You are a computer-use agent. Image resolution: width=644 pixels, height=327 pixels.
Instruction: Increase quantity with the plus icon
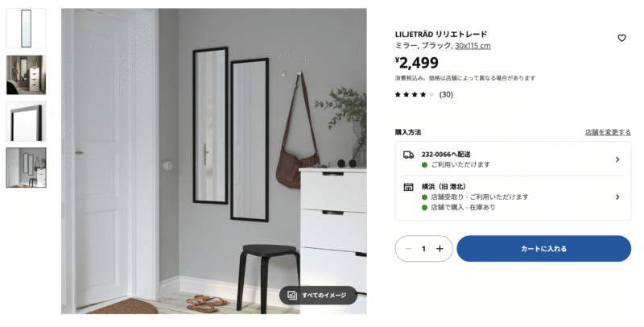pos(440,249)
